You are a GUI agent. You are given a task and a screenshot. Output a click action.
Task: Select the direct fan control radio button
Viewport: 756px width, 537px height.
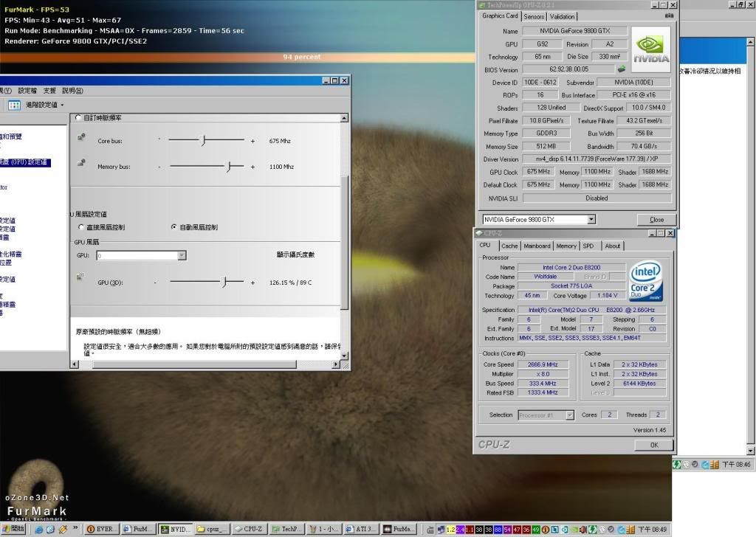point(81,227)
